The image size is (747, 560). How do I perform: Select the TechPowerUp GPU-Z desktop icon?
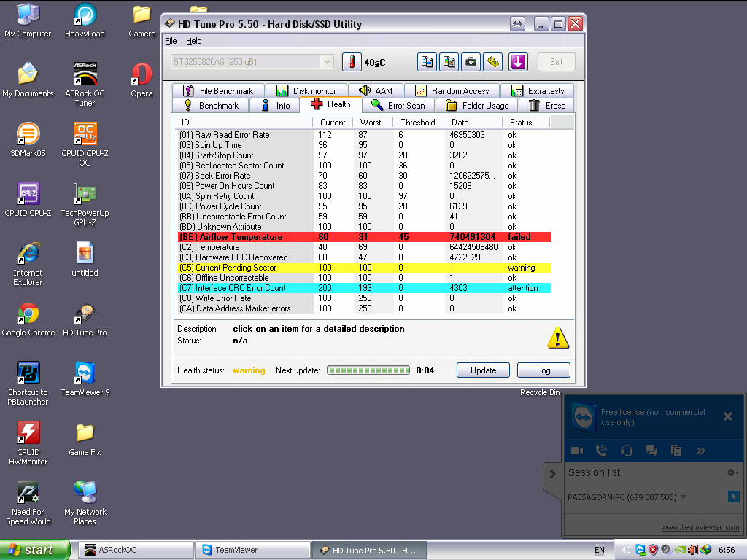point(85,204)
